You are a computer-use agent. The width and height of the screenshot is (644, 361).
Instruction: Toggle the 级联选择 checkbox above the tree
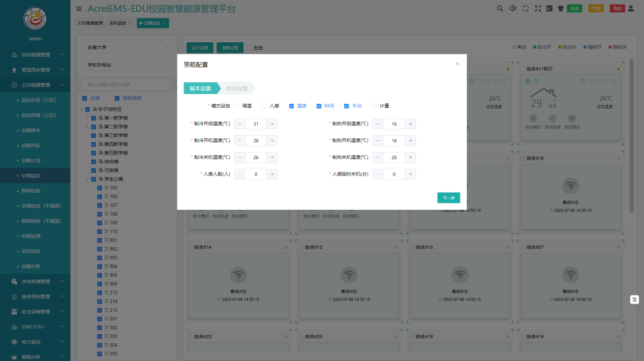click(x=117, y=98)
